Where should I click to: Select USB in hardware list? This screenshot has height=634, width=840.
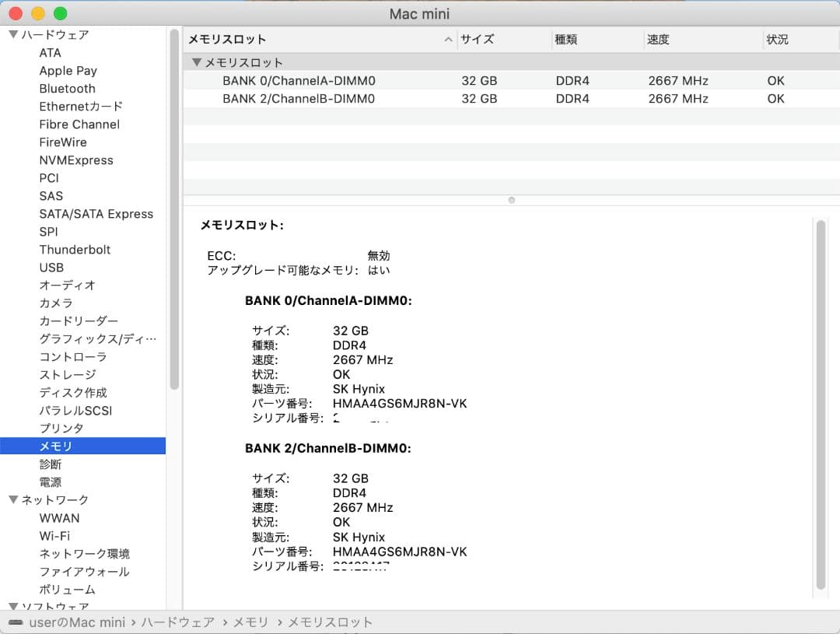pos(51,268)
